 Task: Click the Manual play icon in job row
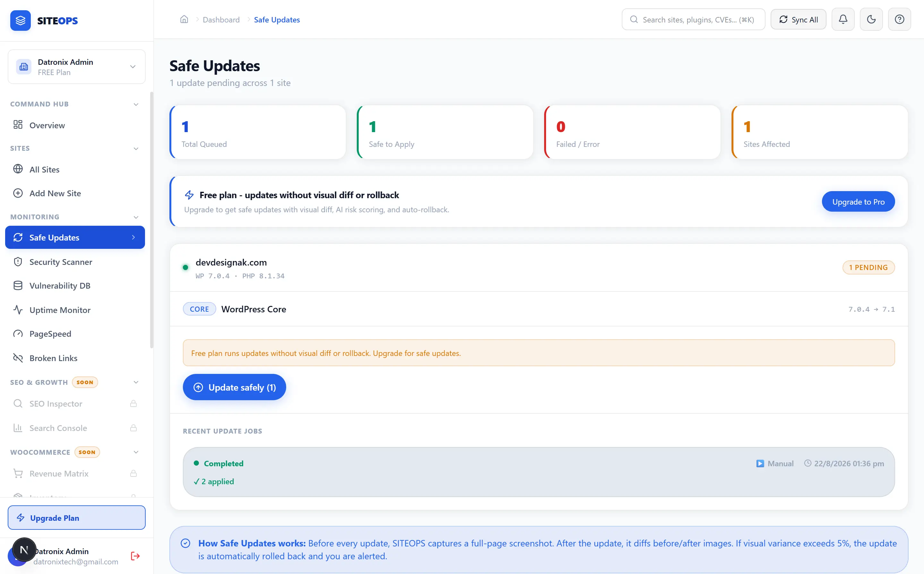click(x=760, y=463)
